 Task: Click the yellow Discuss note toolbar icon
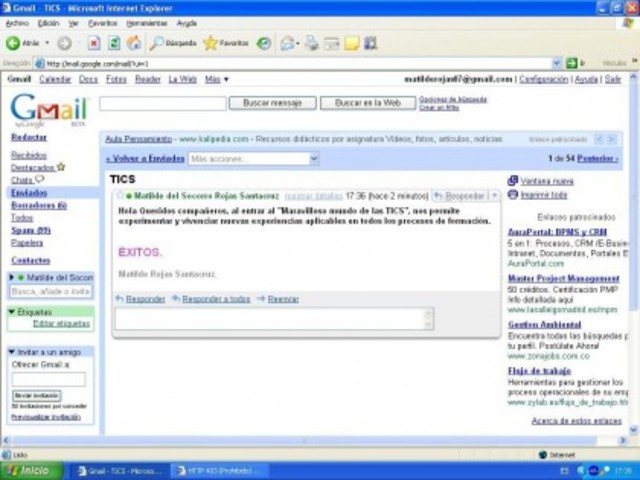(351, 43)
